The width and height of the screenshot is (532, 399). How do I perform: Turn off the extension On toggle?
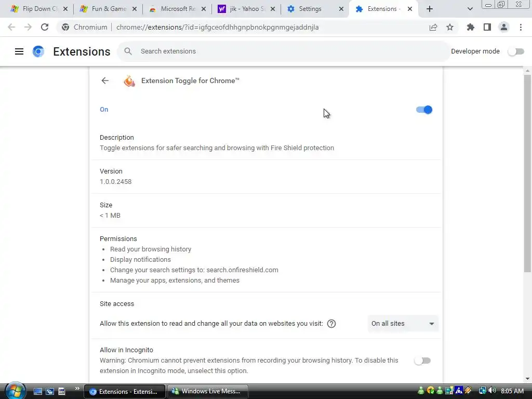[424, 110]
